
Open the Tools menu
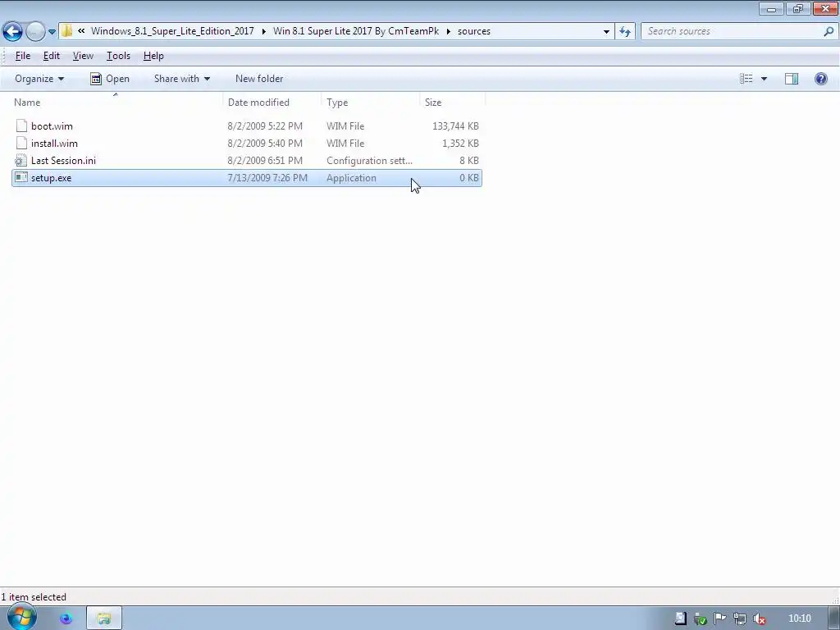[x=118, y=56]
